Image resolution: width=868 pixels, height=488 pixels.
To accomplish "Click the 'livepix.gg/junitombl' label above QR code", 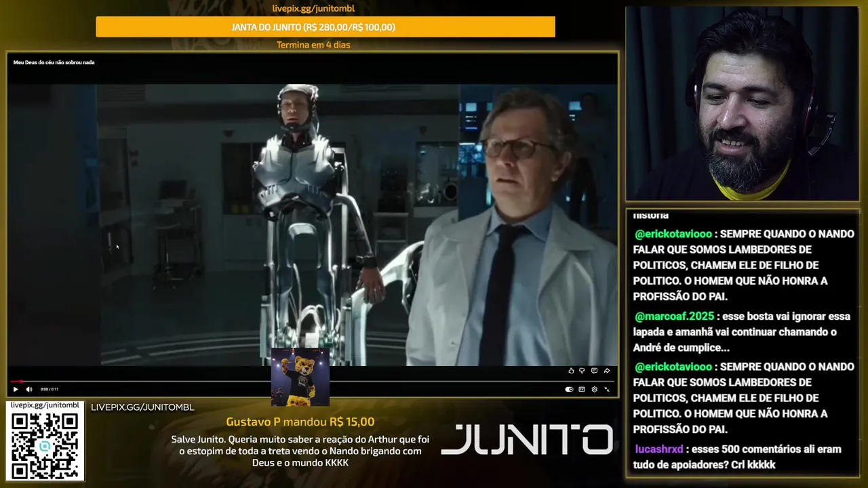I will [45, 405].
